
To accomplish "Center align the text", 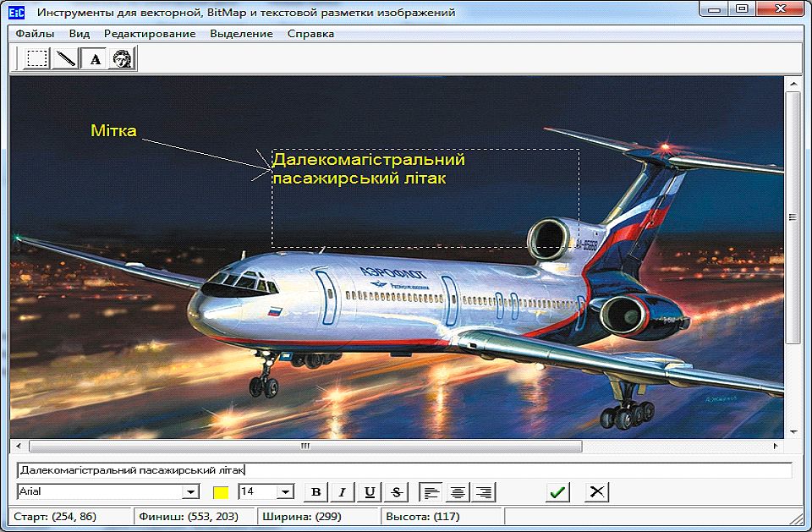I will [x=458, y=492].
